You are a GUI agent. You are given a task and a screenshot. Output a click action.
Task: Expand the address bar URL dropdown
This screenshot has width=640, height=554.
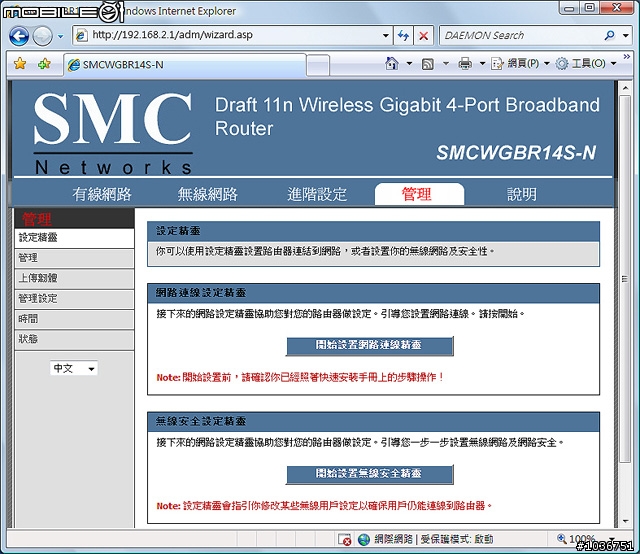pos(385,36)
